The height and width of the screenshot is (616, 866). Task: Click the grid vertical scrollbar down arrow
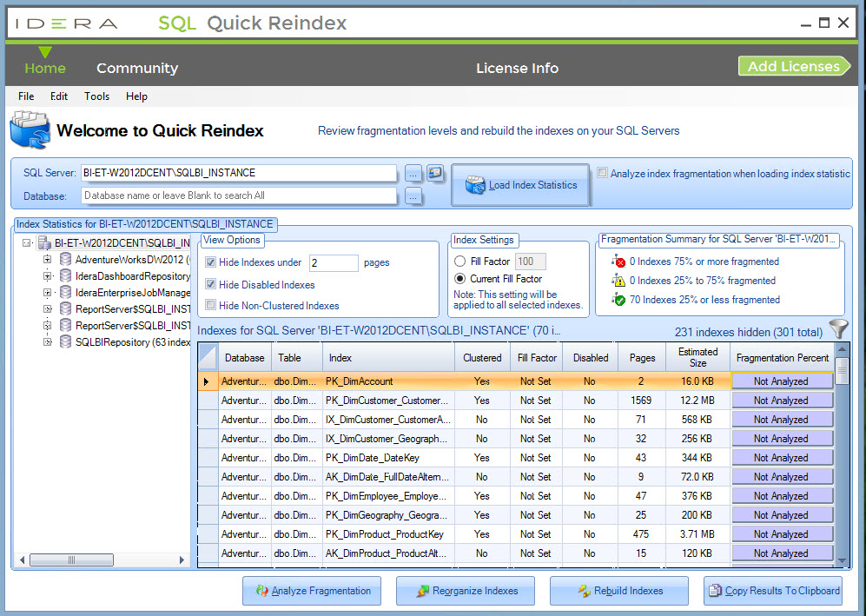[x=842, y=560]
